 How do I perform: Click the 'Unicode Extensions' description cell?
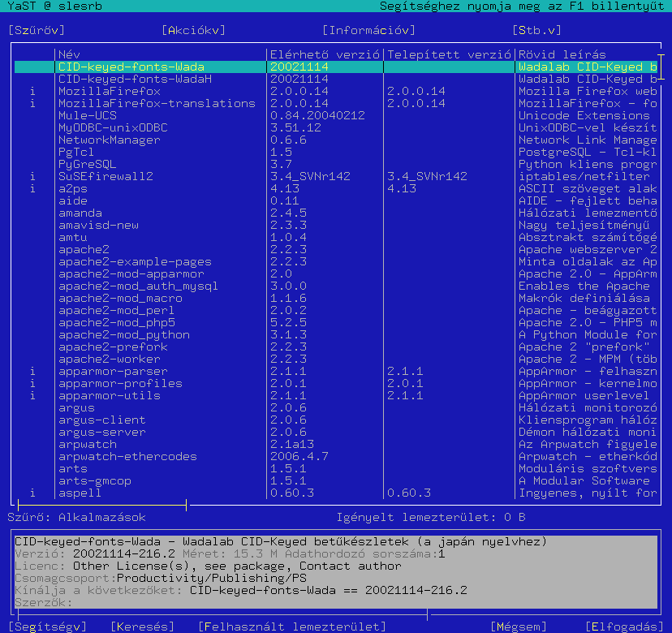pyautogui.click(x=584, y=116)
